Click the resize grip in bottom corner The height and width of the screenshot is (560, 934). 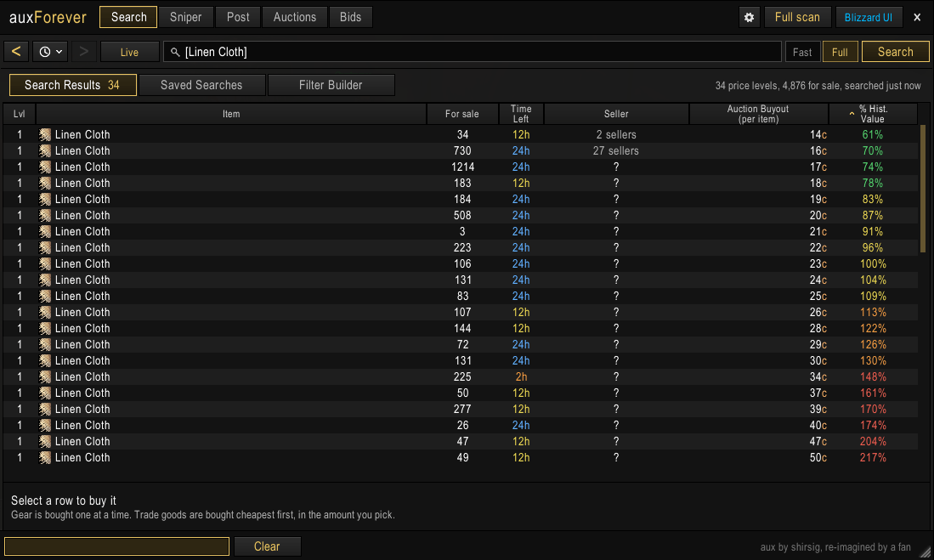[925, 552]
